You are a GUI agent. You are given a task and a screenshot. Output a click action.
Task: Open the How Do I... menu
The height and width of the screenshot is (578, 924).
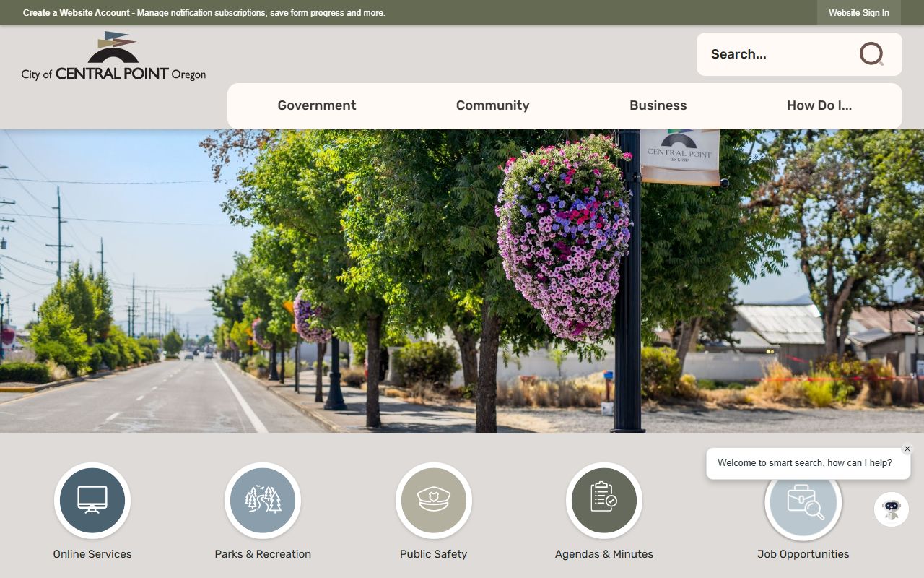click(x=819, y=105)
